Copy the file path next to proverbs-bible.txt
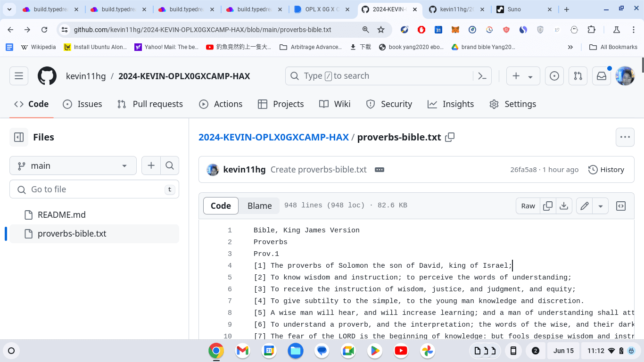This screenshot has height=362, width=644. click(450, 137)
